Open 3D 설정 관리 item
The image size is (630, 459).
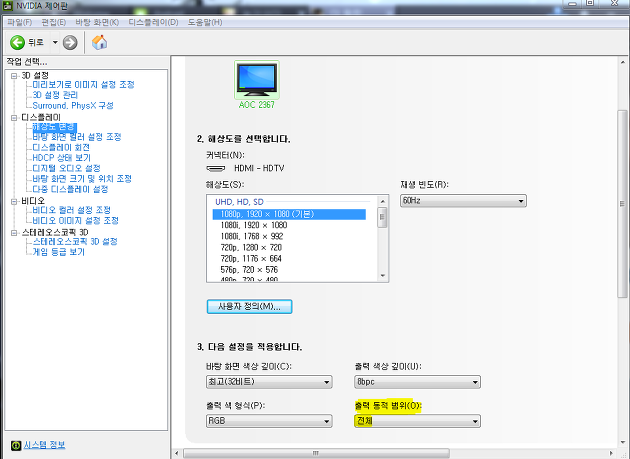point(55,95)
